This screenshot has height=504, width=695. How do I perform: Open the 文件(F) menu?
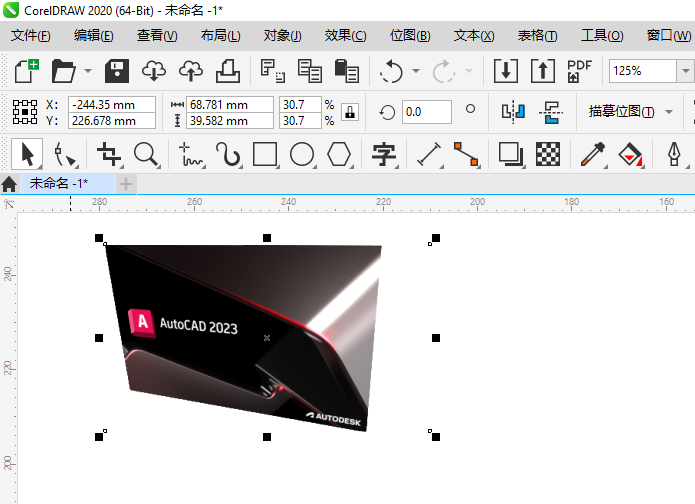pyautogui.click(x=31, y=35)
